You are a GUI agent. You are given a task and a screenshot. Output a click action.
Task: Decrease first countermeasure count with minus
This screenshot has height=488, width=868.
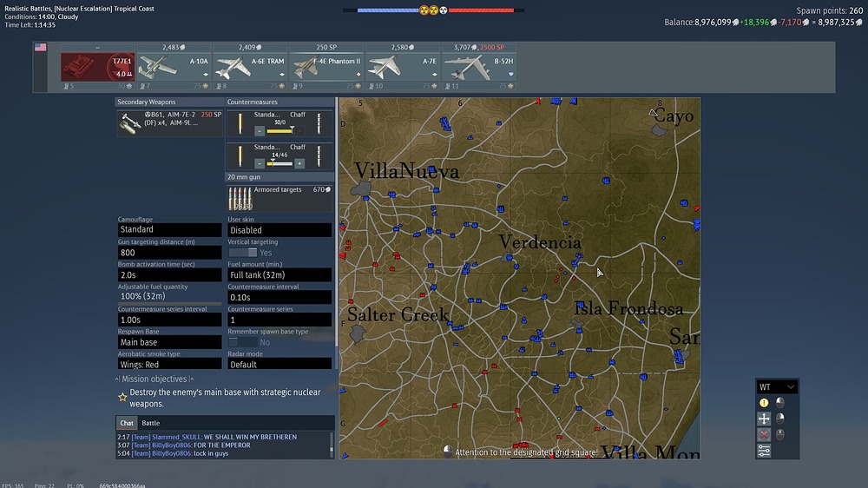(260, 131)
